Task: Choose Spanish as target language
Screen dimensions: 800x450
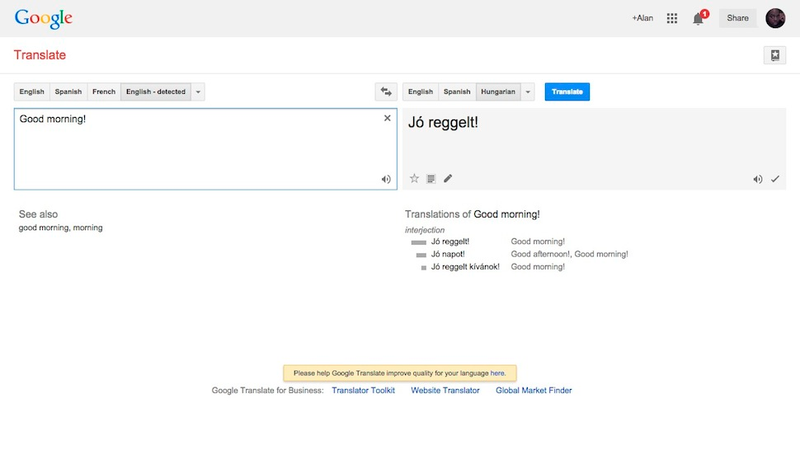Action: tap(457, 92)
